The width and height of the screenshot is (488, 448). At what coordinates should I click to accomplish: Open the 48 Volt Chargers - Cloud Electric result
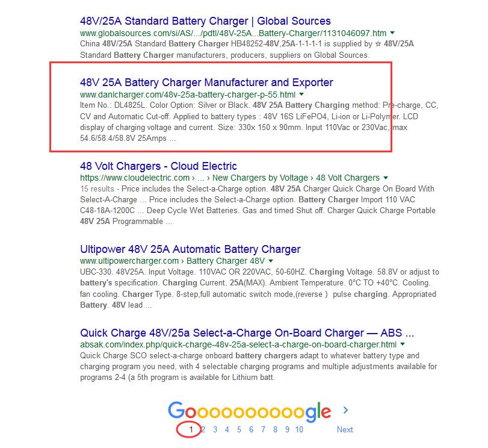click(158, 166)
